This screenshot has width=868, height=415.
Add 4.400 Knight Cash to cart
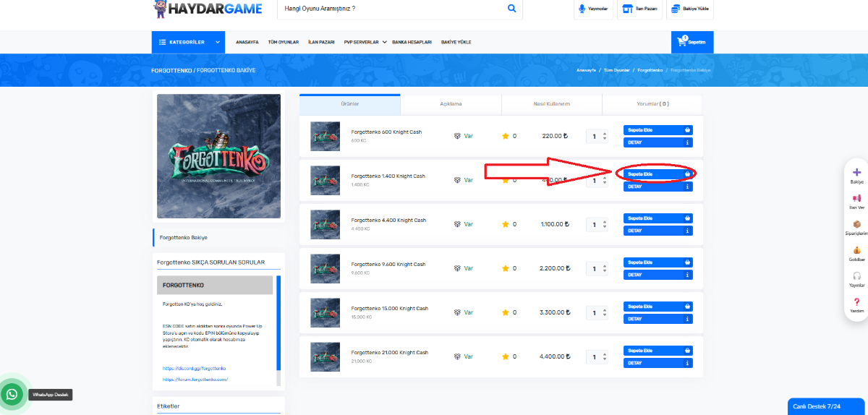tap(658, 218)
